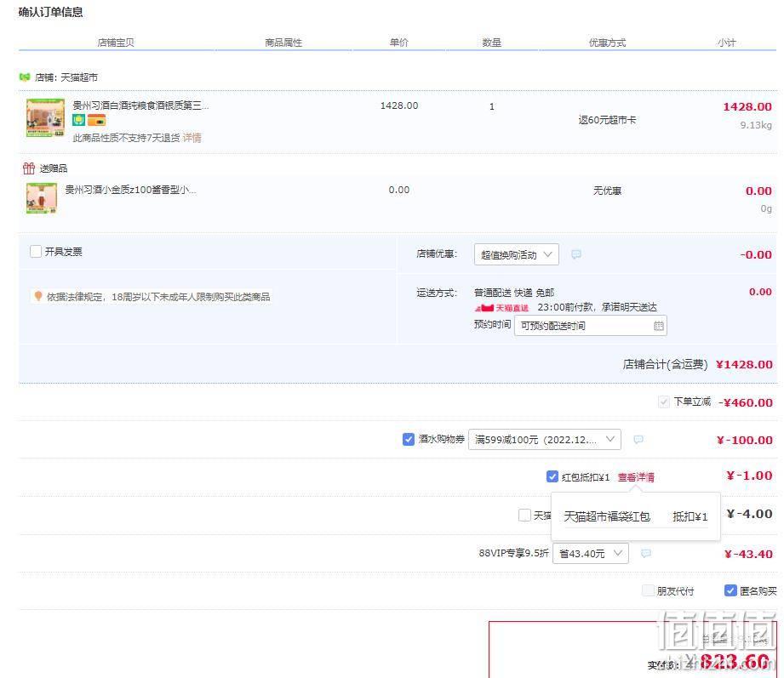Uncheck the 酒水购物券 coupon checkbox
784x678 pixels.
point(408,439)
